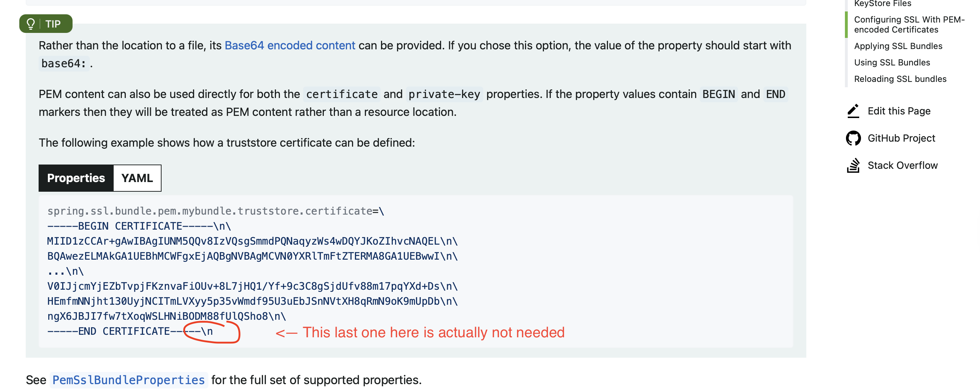Click the Edit this Page link text

[899, 111]
